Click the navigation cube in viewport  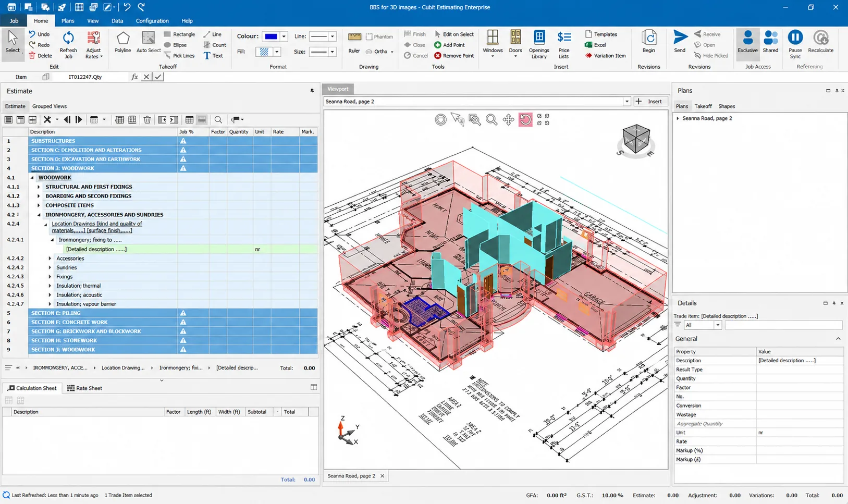pos(636,140)
